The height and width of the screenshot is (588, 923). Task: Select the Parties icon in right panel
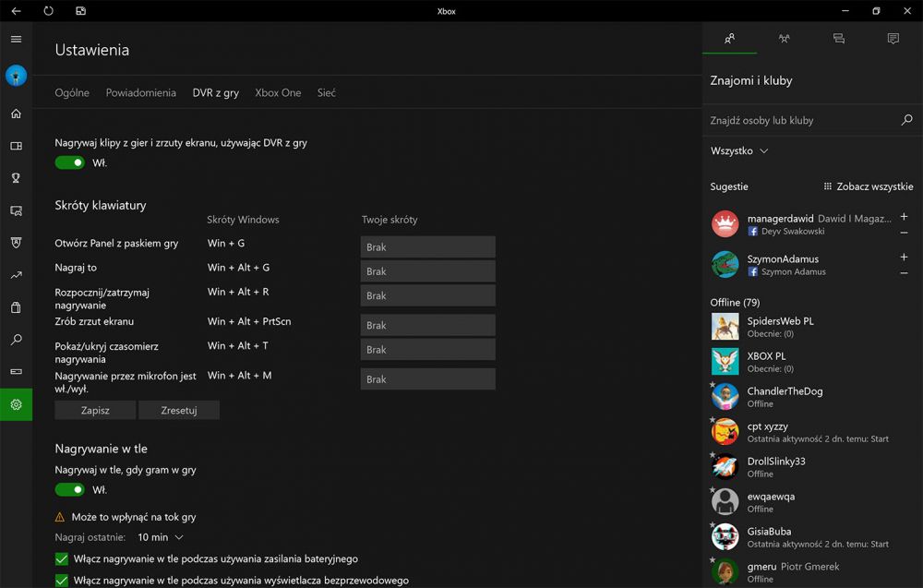tap(784, 39)
